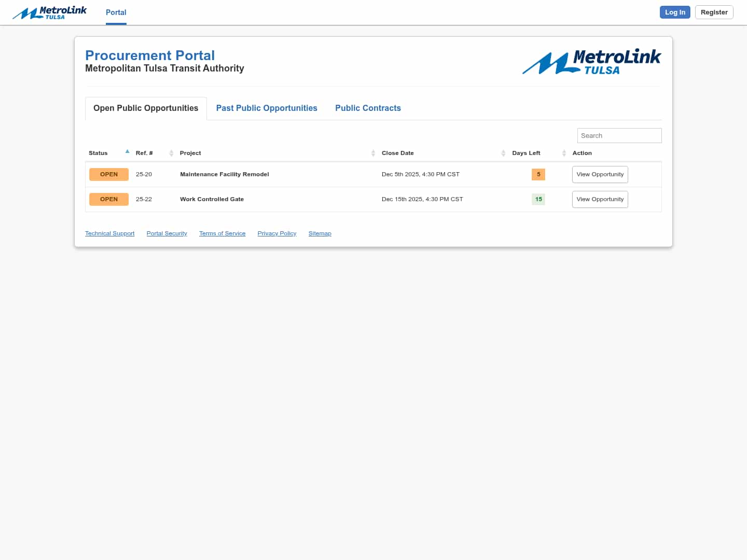
Task: Click the orange 5 days left badge
Action: (538, 174)
